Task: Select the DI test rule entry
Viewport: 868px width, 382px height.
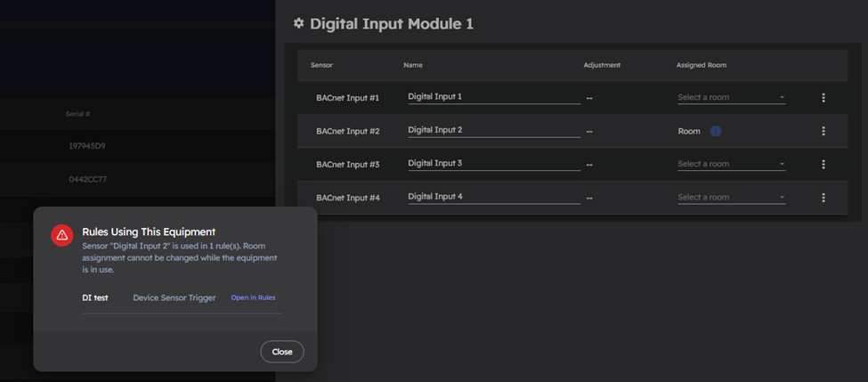Action: click(x=95, y=297)
